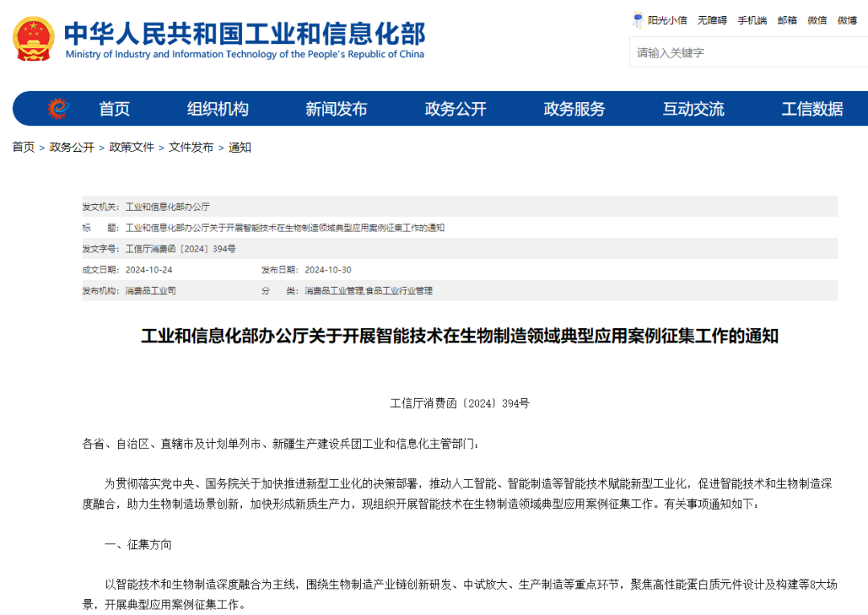
Task: Open the 新闻发布 navigation menu
Action: coord(336,109)
